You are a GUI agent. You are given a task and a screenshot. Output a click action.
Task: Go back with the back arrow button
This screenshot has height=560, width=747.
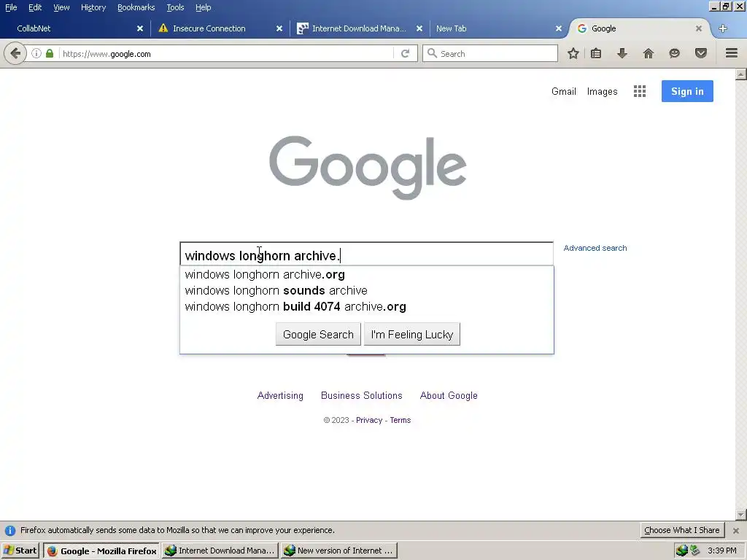pos(15,53)
